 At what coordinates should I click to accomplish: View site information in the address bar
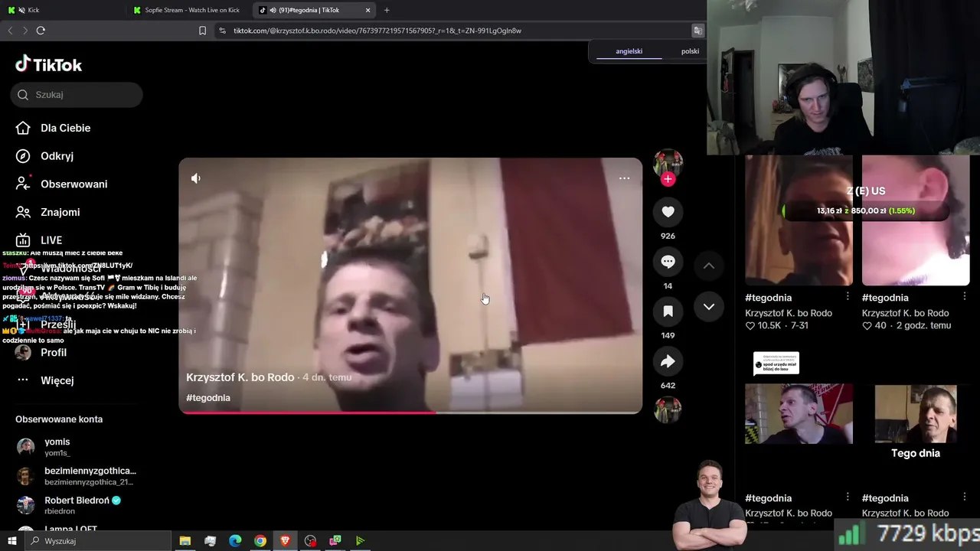click(x=222, y=31)
